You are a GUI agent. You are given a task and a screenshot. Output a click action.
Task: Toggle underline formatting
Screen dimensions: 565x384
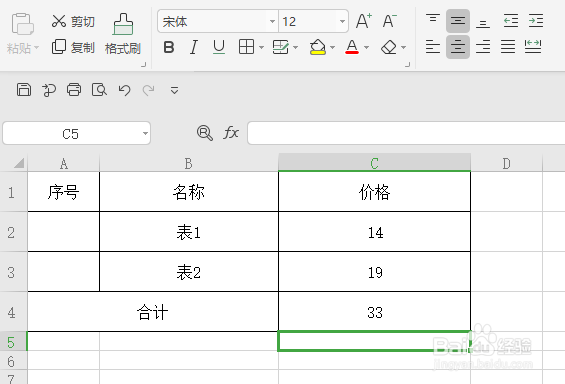pos(219,47)
